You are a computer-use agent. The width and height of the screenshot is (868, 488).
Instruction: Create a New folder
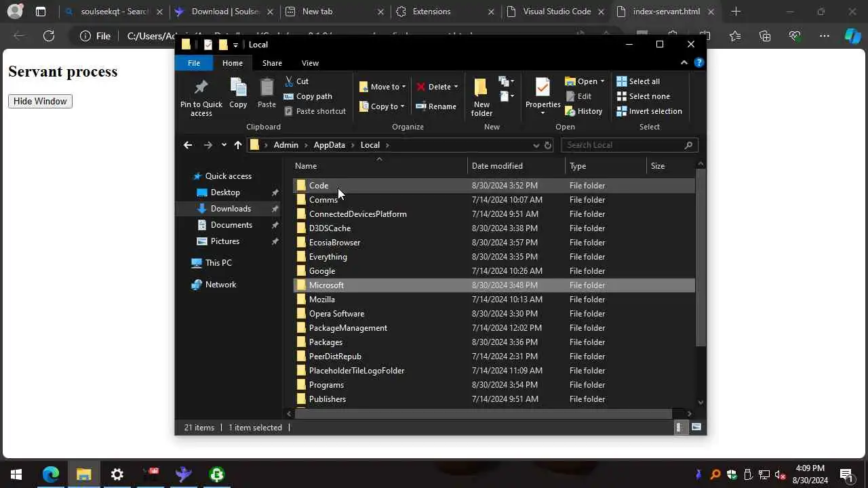(x=481, y=98)
